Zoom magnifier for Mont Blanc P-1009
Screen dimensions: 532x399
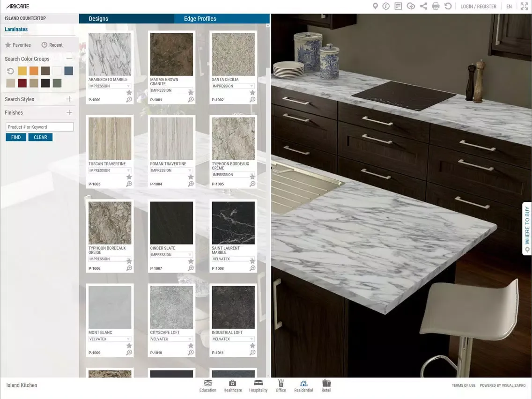pos(129,353)
